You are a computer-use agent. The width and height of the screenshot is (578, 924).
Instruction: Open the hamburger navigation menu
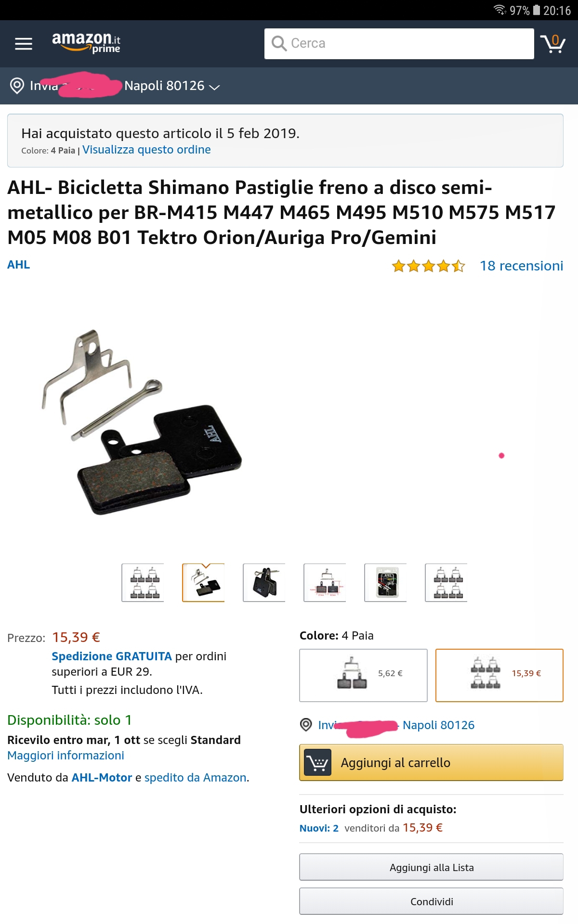point(24,44)
